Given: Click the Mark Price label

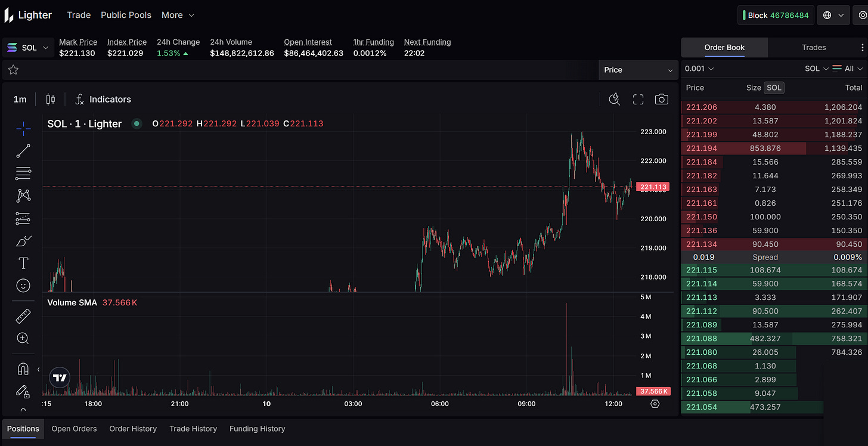Looking at the screenshot, I should 78,42.
